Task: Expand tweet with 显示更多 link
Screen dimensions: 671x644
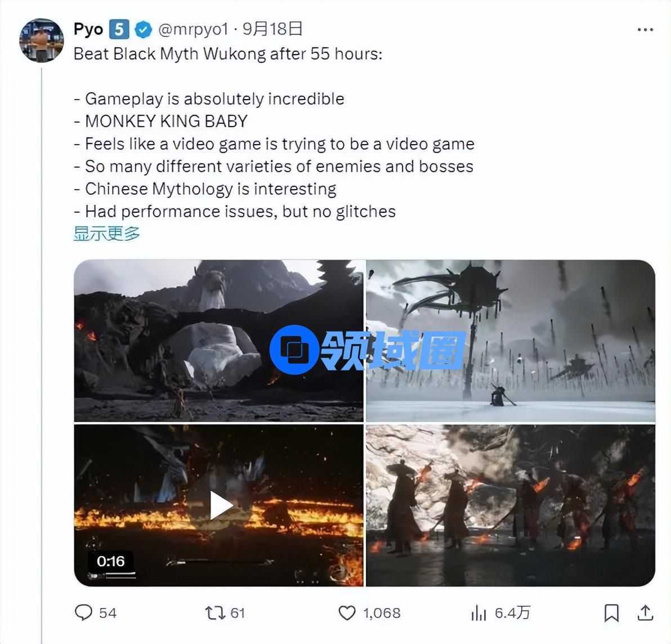Action: [106, 234]
